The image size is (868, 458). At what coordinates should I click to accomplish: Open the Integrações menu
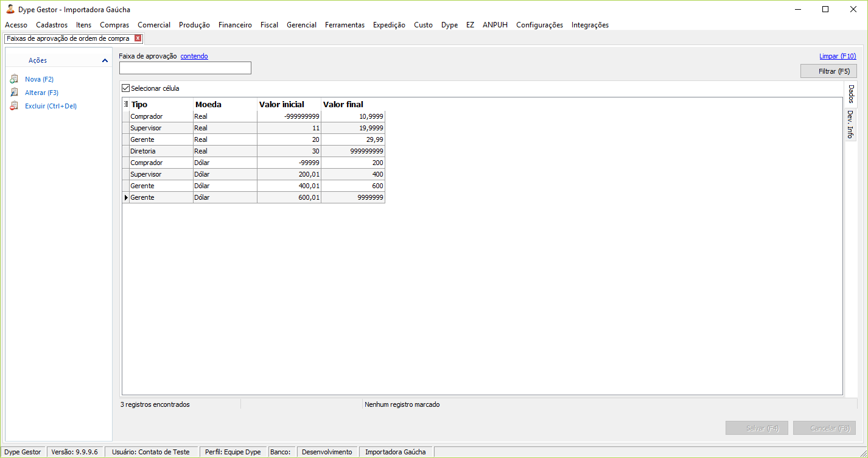click(590, 25)
